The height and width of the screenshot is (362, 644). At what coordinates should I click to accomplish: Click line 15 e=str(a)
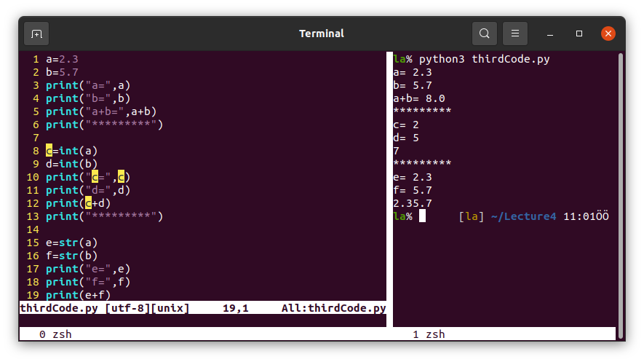tap(71, 243)
